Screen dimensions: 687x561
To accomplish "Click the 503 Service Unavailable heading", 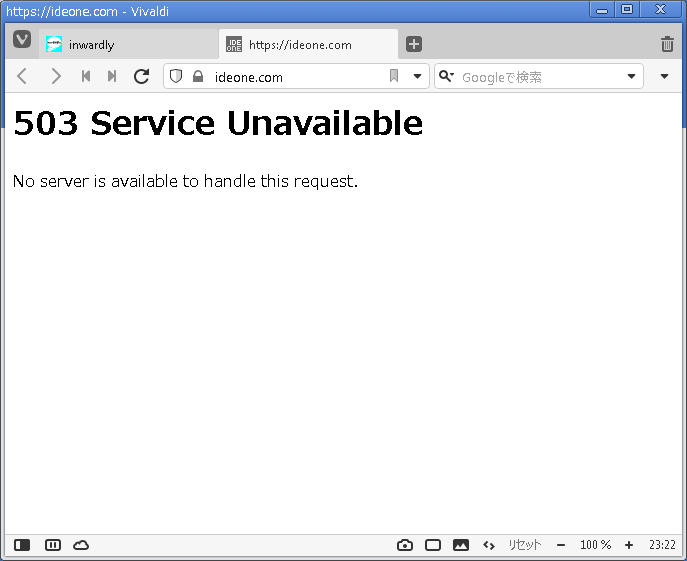I will pyautogui.click(x=218, y=123).
